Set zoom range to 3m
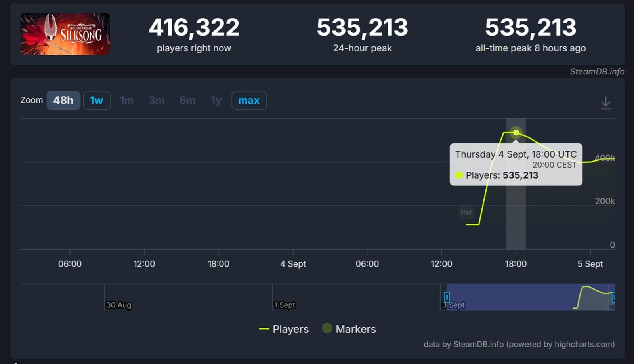This screenshot has width=634, height=364. click(157, 101)
